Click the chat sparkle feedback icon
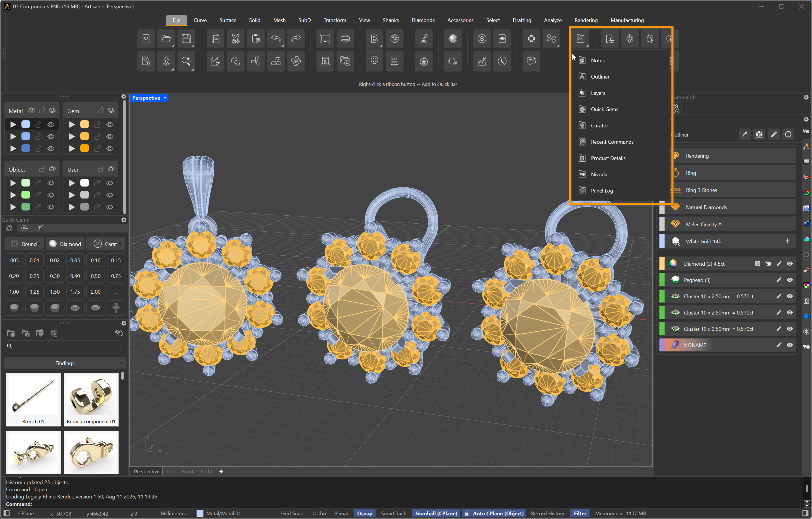Screen dimensions: 812x519 (531, 61)
